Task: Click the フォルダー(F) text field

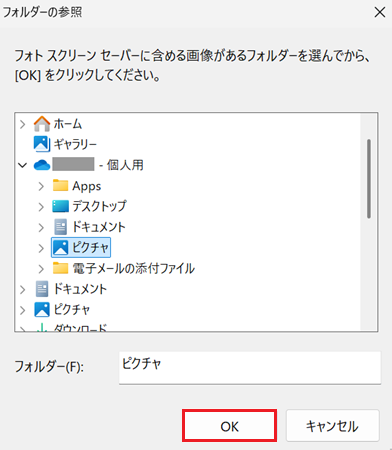Action: coord(250,368)
